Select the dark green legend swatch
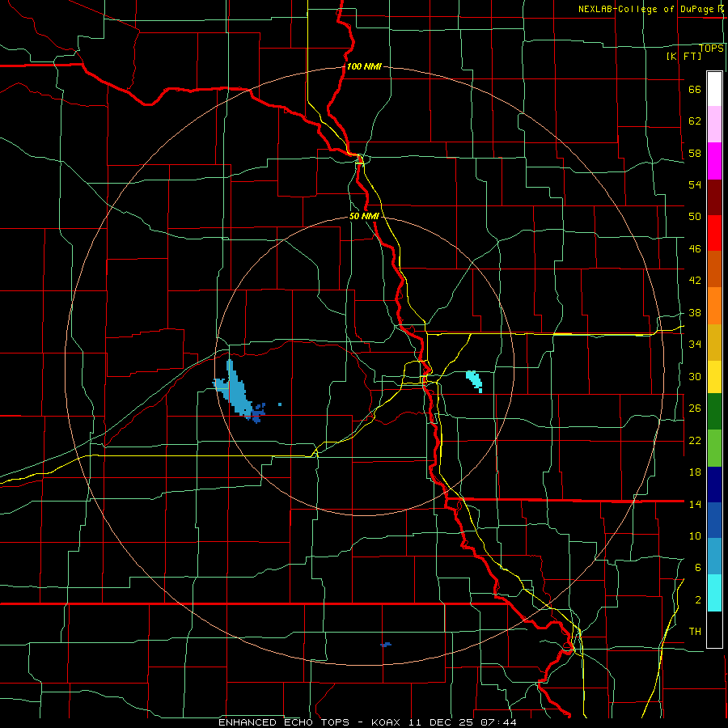 714,412
